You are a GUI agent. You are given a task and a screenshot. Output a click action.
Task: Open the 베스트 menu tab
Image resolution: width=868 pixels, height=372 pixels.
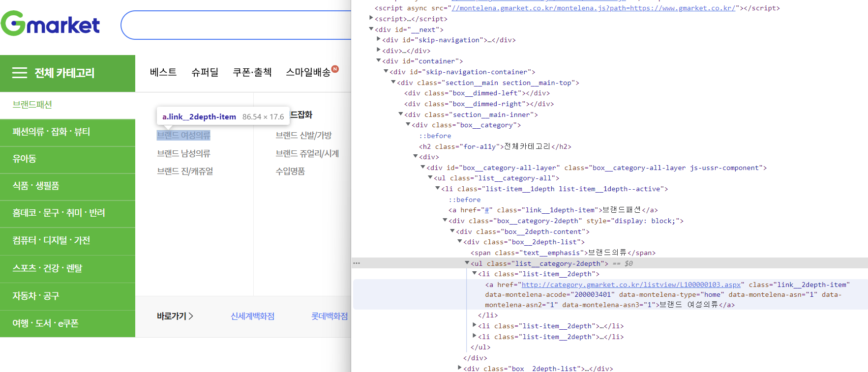[163, 72]
